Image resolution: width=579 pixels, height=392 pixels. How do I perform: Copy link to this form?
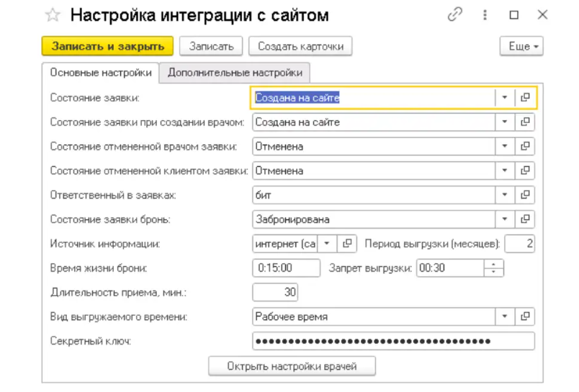[x=455, y=15]
